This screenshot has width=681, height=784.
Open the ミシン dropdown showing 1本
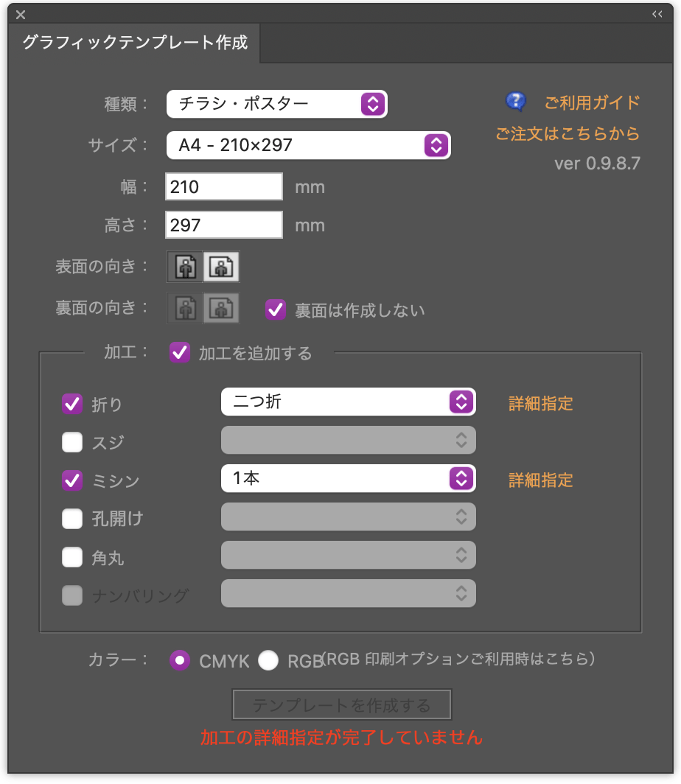point(348,478)
